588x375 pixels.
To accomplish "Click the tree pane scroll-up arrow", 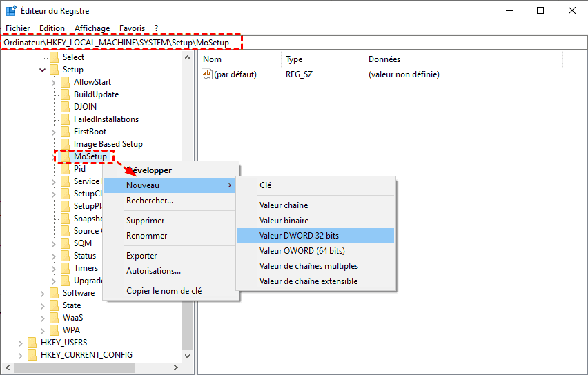I will (188, 58).
